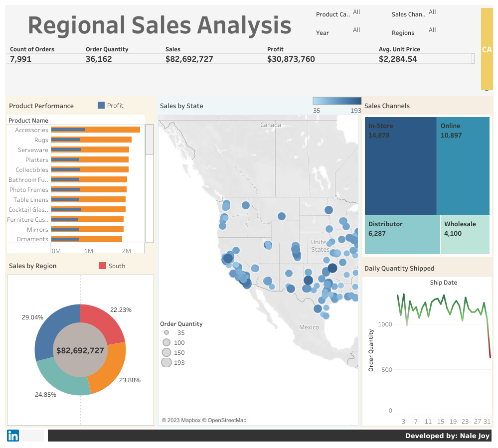This screenshot has height=448, width=498.
Task: Toggle highlight on the Wholesale treemap block
Action: [x=465, y=234]
